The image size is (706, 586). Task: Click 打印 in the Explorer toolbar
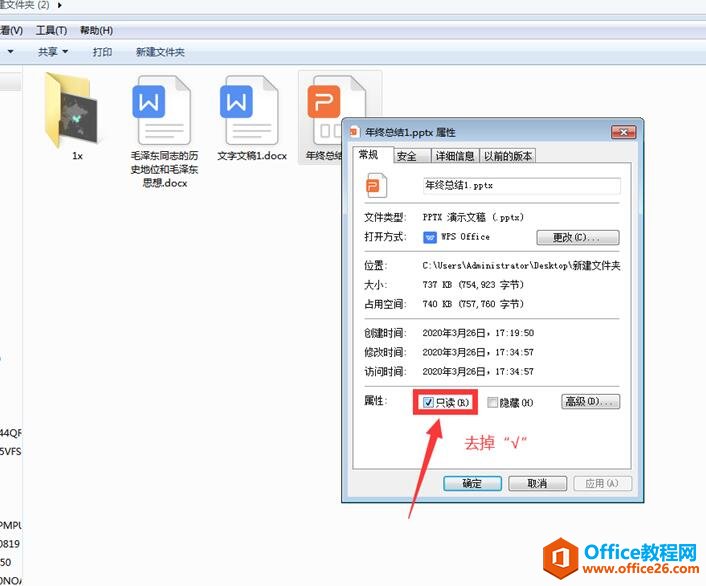pyautogui.click(x=102, y=52)
